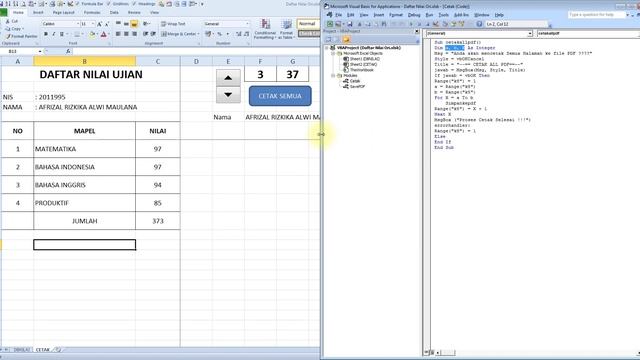This screenshot has width=640, height=360.
Task: Click the Increase Indent icon
Action: tap(153, 34)
